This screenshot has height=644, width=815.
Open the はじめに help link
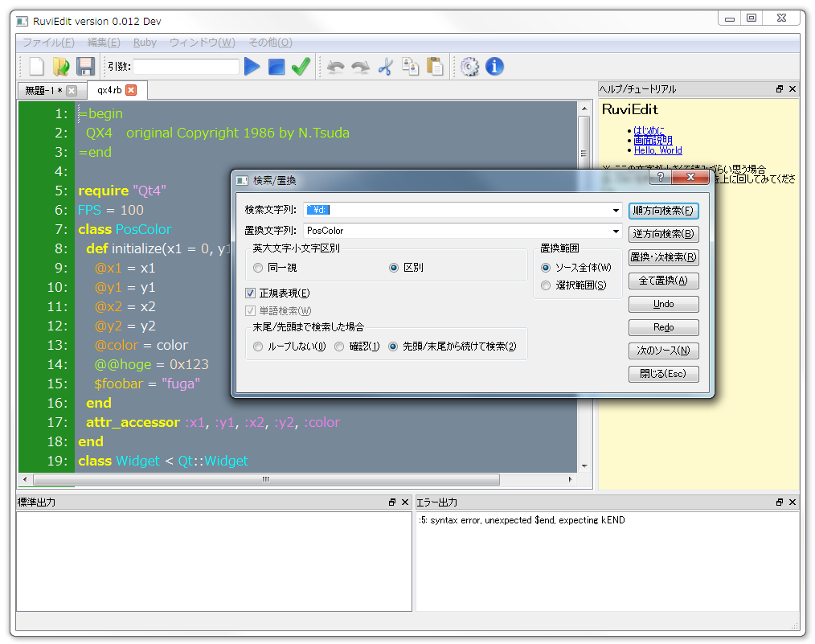tap(649, 130)
